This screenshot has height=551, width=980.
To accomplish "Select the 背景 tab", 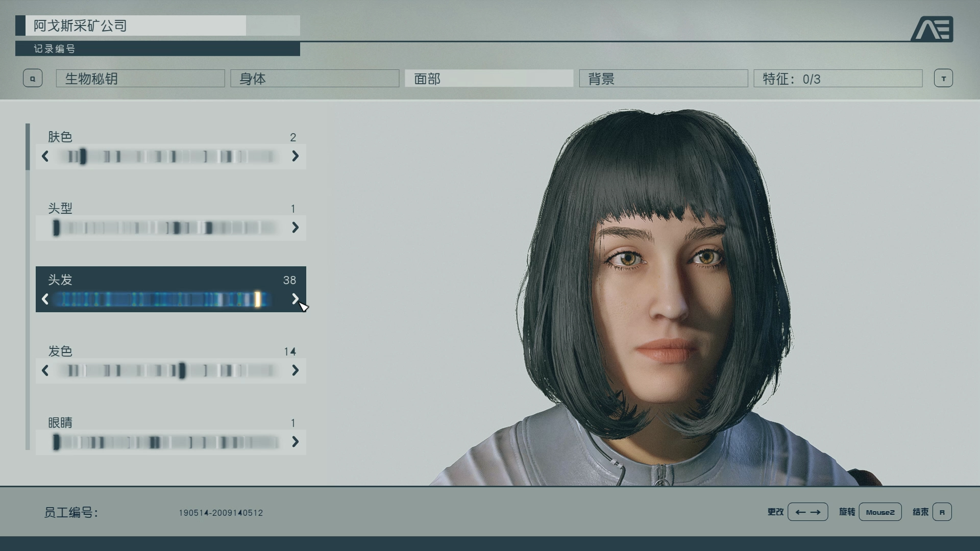I will (x=664, y=79).
